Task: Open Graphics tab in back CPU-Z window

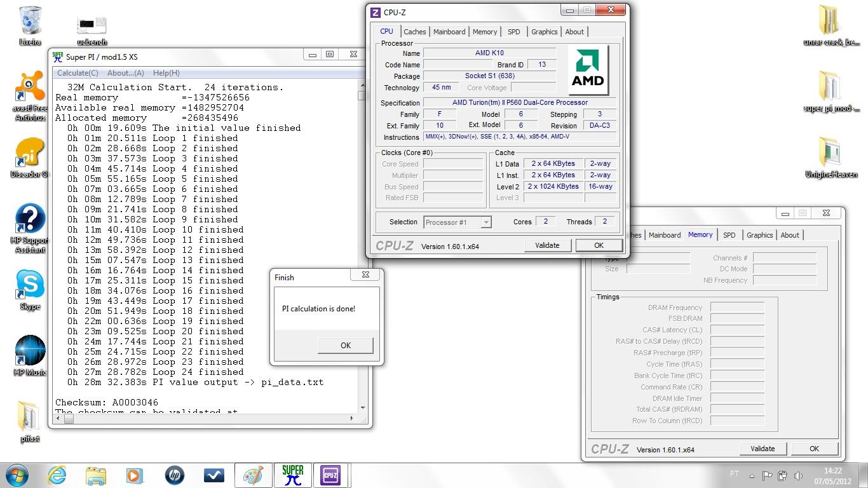Action: pos(760,235)
